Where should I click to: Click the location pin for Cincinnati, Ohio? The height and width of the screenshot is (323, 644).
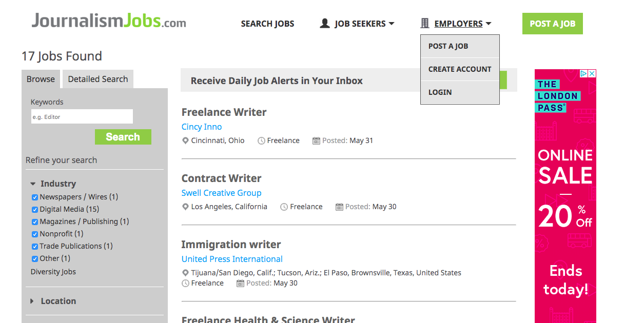coord(185,140)
